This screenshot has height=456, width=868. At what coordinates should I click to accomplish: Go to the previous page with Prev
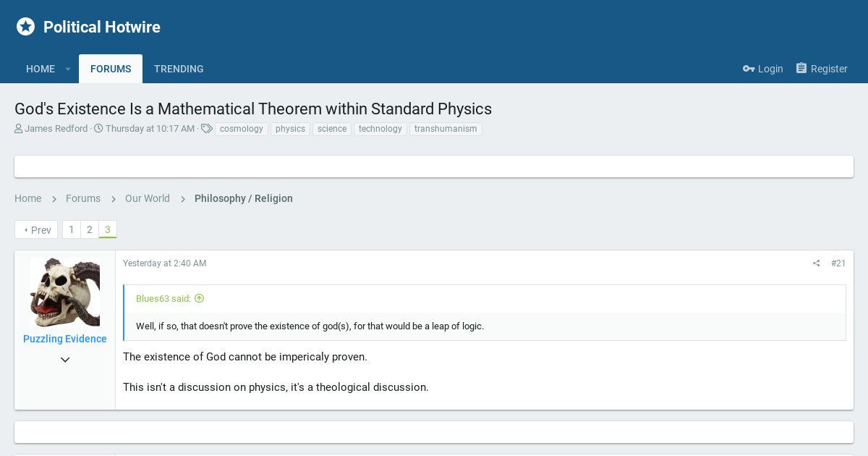click(x=36, y=229)
